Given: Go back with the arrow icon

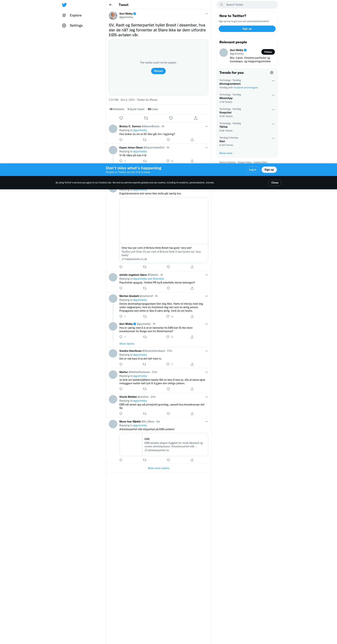Looking at the screenshot, I should tap(111, 5).
